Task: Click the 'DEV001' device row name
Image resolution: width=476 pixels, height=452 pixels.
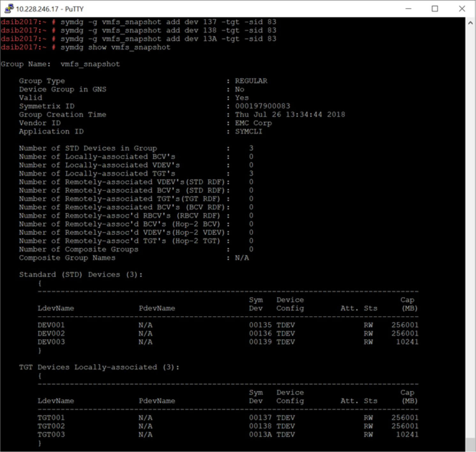Action: [51, 325]
